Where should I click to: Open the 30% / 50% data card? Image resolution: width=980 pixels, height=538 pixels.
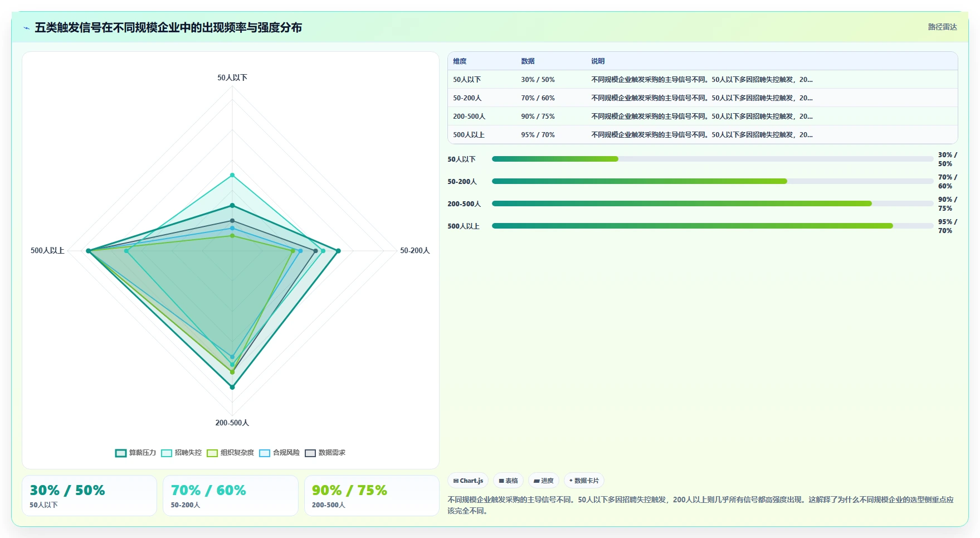pyautogui.click(x=89, y=496)
